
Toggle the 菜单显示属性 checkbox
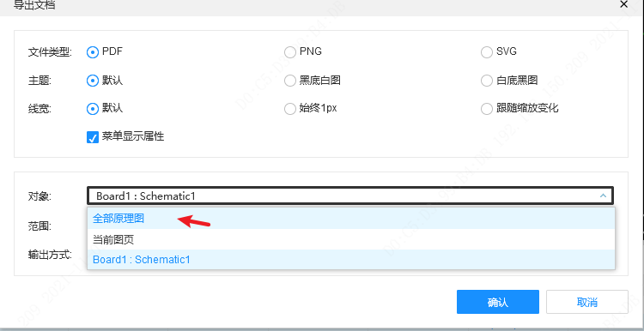coord(93,137)
